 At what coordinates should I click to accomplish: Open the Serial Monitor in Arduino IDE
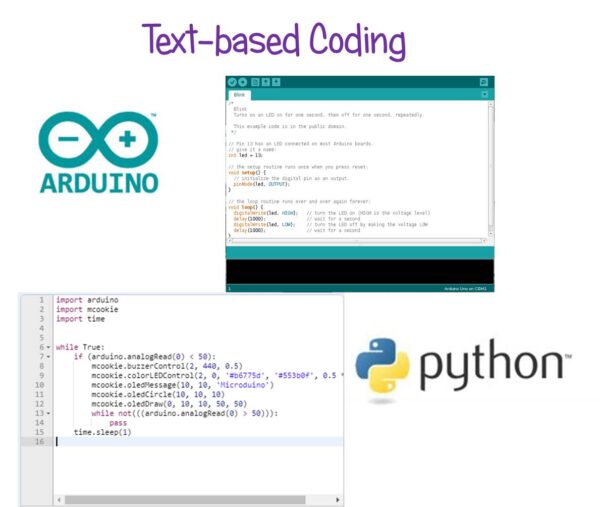tap(484, 82)
